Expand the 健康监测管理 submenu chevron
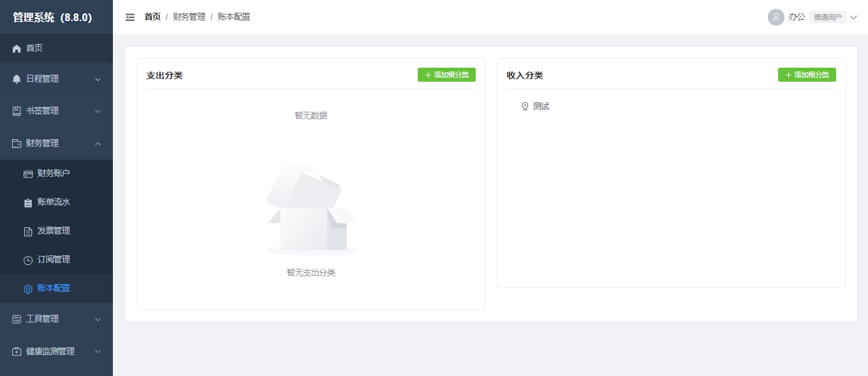 coord(98,352)
